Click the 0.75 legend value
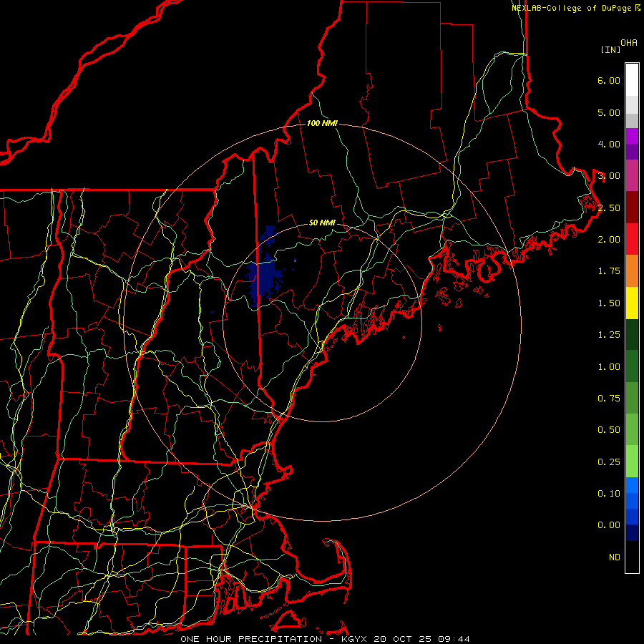Image resolution: width=644 pixels, height=644 pixels. pos(609,399)
